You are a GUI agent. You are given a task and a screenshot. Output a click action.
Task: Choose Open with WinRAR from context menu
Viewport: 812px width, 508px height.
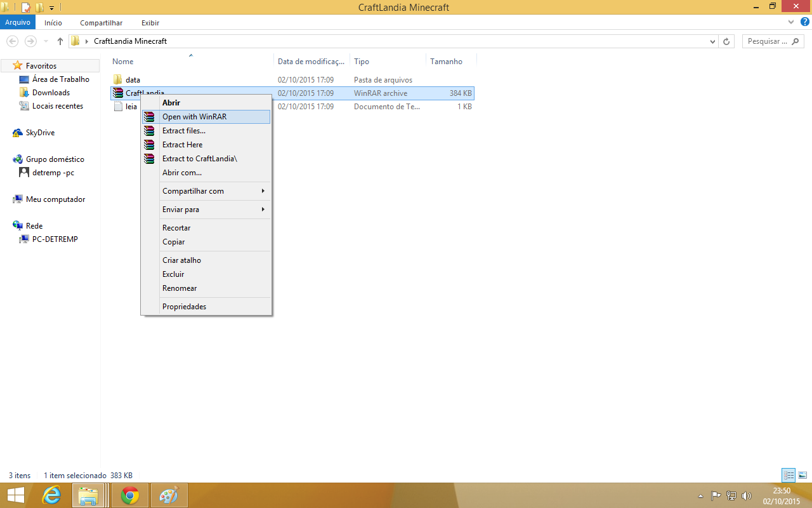(206, 117)
